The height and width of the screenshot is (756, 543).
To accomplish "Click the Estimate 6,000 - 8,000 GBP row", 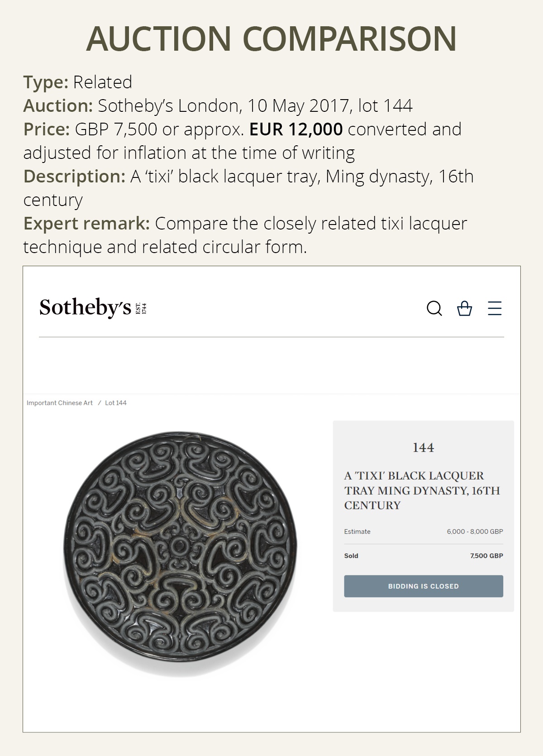I will (424, 532).
